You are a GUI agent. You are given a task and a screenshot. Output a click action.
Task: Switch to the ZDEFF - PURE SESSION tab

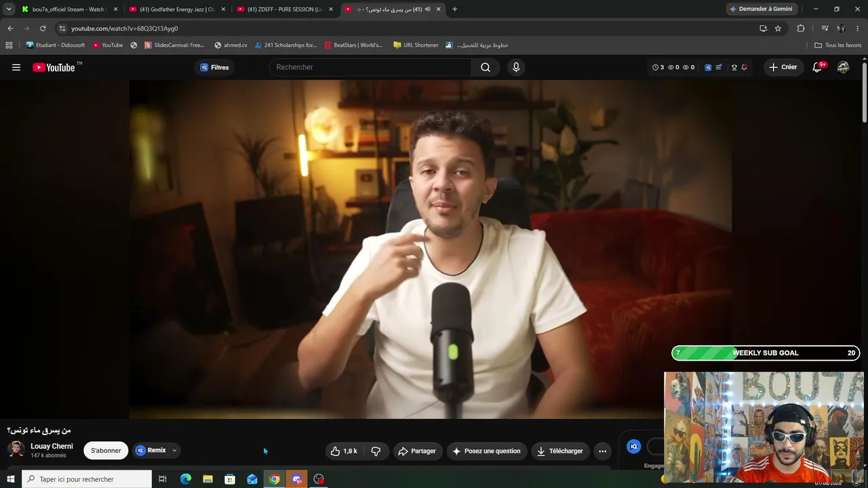point(285,9)
